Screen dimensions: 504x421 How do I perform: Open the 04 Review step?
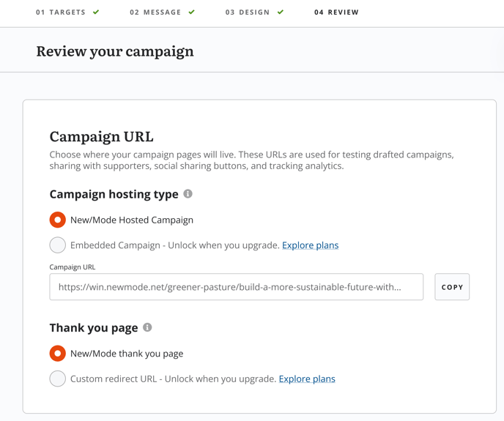click(x=336, y=12)
